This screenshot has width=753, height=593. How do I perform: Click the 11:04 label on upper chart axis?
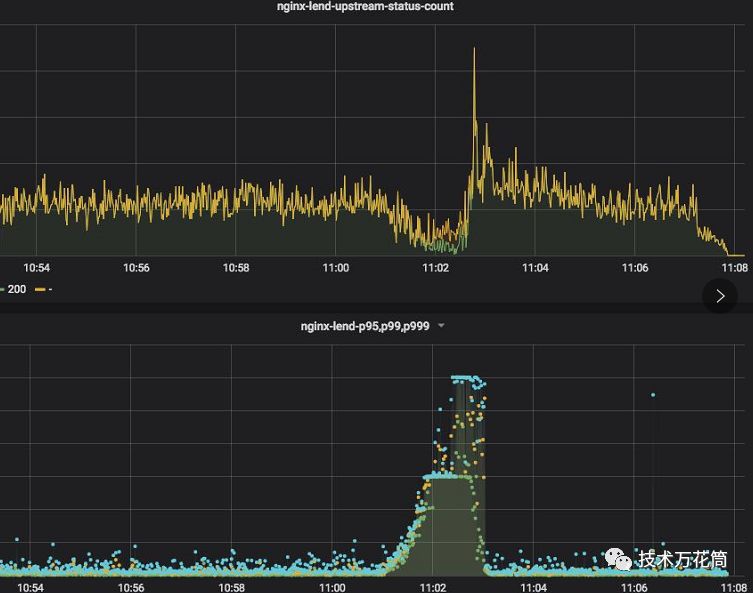click(x=535, y=267)
